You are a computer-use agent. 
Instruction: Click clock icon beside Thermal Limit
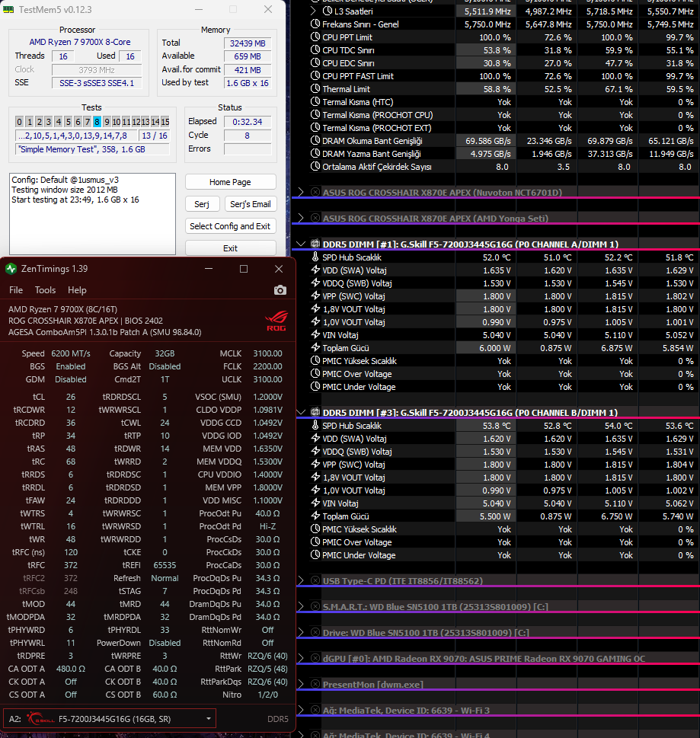pos(315,88)
